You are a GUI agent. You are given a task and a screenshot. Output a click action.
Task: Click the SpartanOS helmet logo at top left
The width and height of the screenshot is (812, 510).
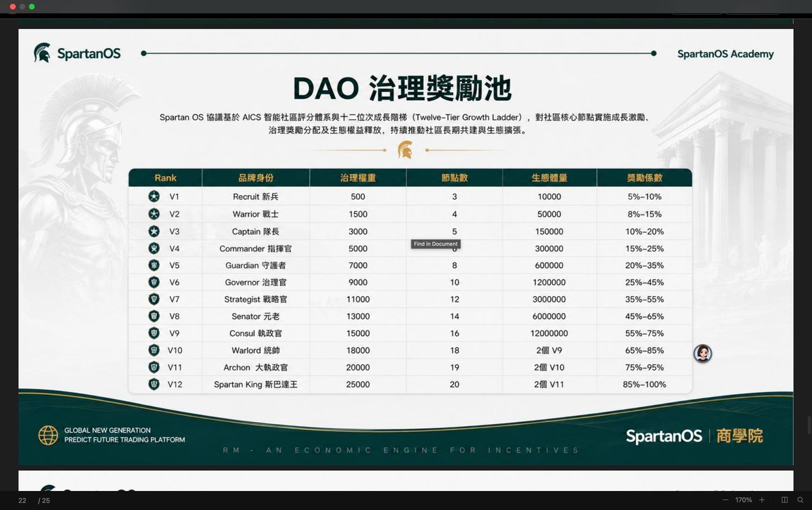point(42,53)
